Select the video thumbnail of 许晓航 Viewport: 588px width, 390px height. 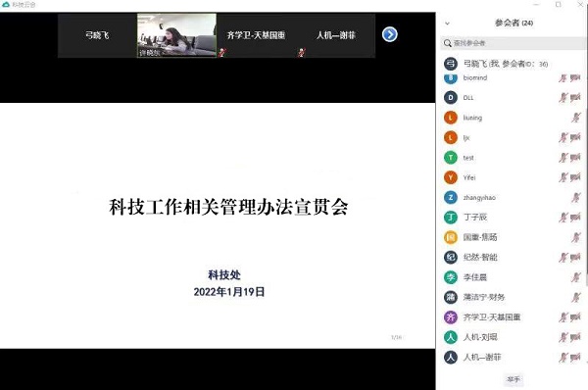point(176,35)
